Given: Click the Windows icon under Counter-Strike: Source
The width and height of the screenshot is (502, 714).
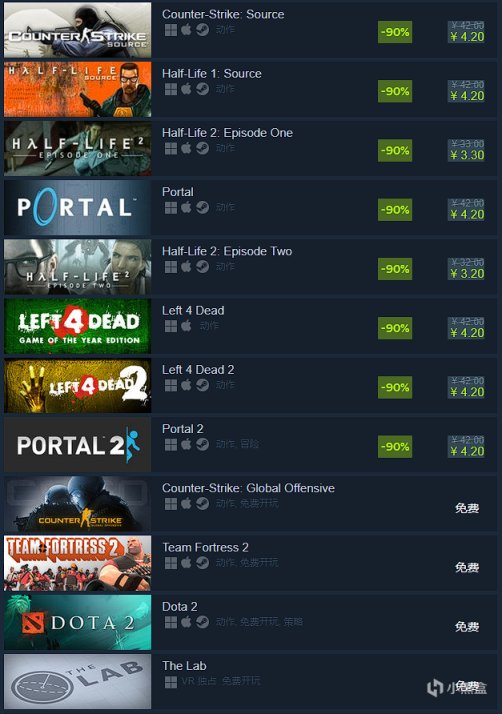Looking at the screenshot, I should pos(171,30).
